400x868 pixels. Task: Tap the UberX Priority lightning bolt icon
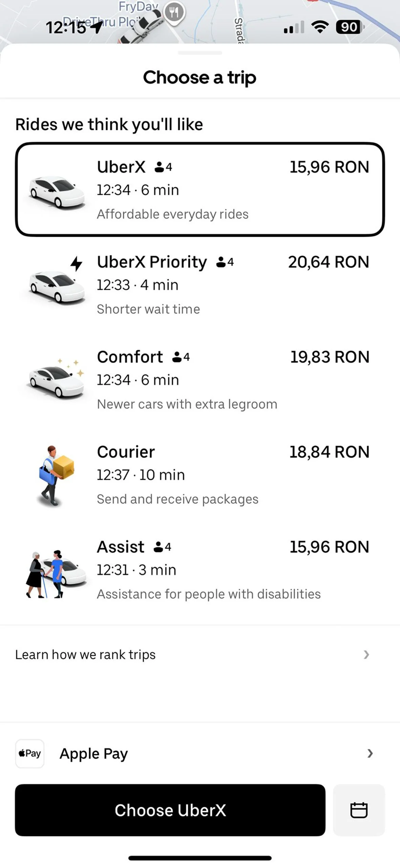click(77, 263)
